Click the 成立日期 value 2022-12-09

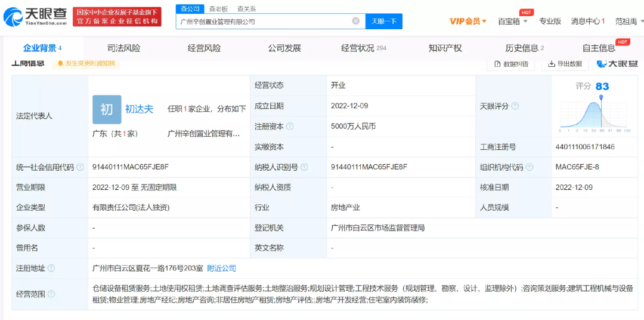coord(349,106)
